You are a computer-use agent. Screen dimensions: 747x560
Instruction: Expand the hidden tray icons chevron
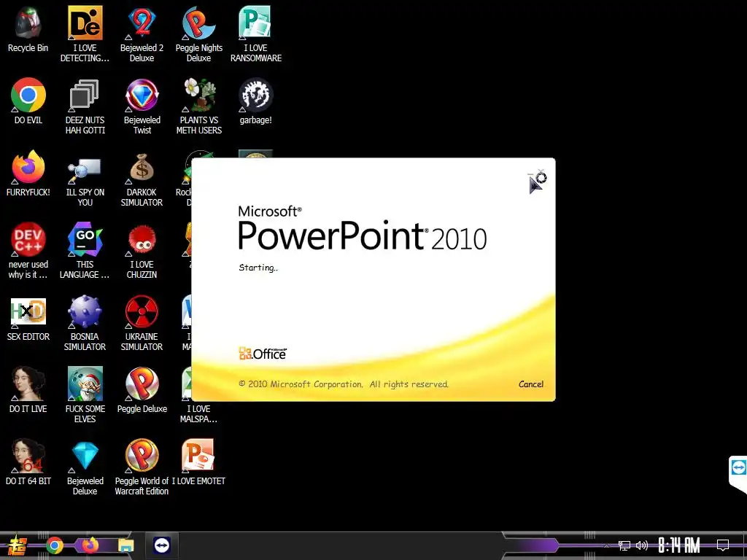[x=606, y=545]
